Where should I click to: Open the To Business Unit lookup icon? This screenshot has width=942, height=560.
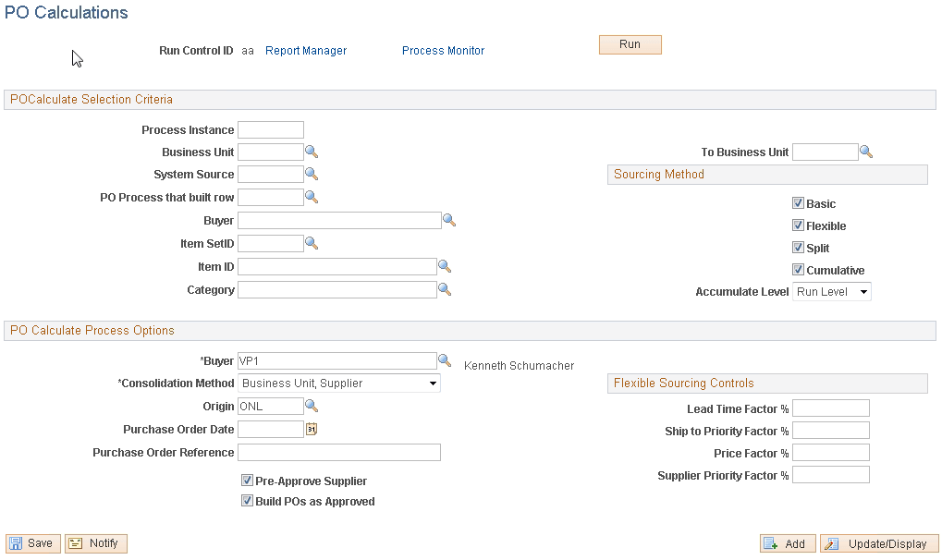click(866, 151)
